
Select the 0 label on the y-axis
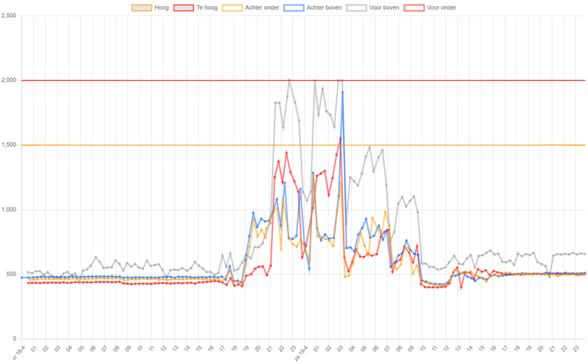click(x=14, y=339)
